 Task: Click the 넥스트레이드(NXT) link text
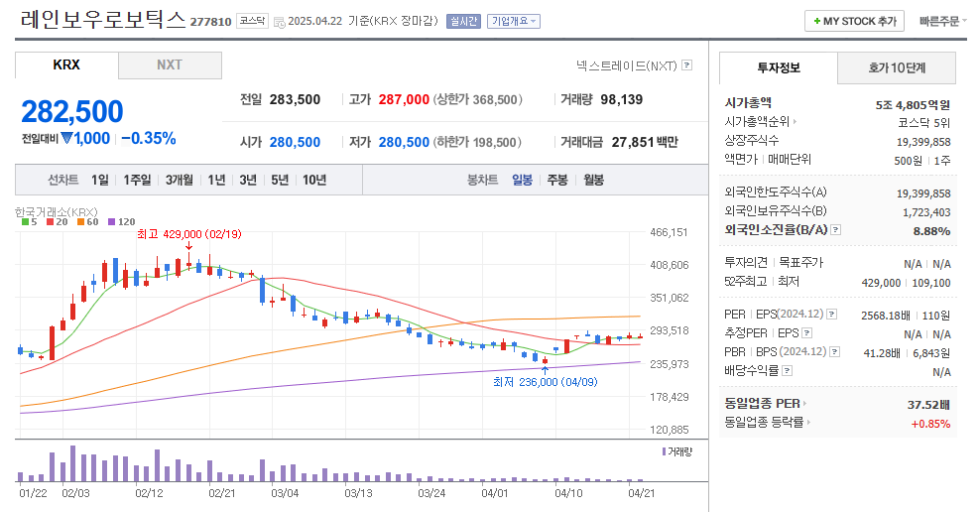pos(626,65)
